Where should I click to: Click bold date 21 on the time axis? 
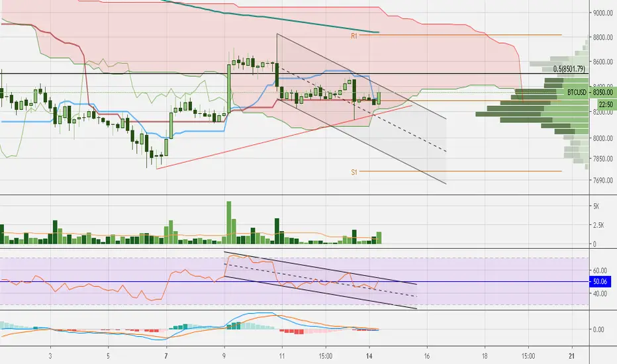pos(572,356)
